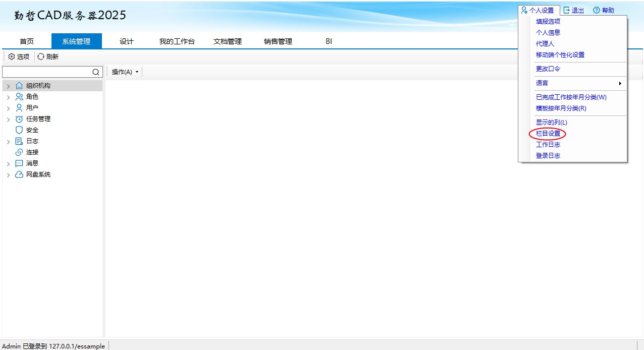Select 更改口令 menu entry
This screenshot has height=350, width=644.
pyautogui.click(x=548, y=69)
